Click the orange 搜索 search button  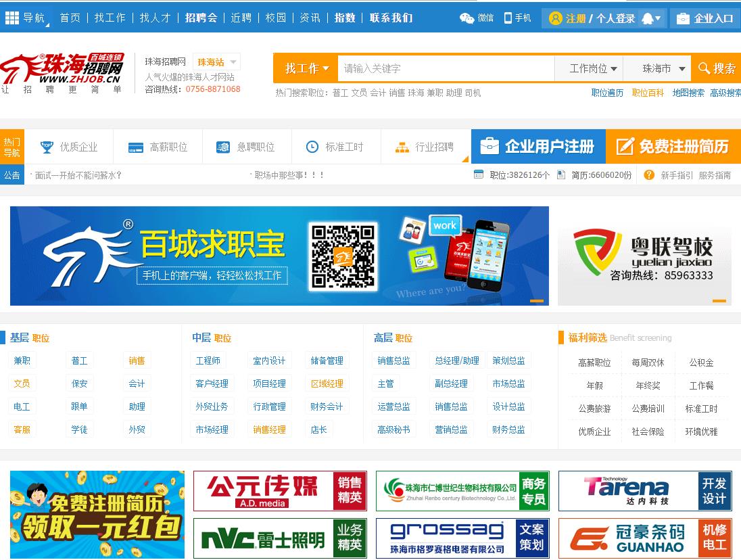(x=716, y=68)
